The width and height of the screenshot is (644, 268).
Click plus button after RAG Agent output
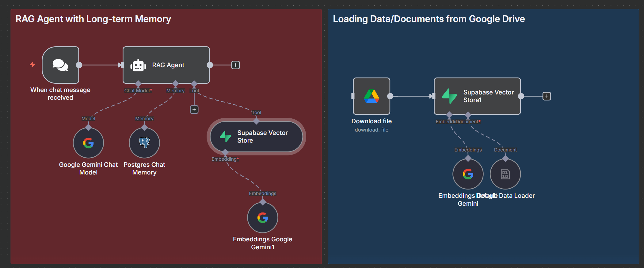pos(235,65)
